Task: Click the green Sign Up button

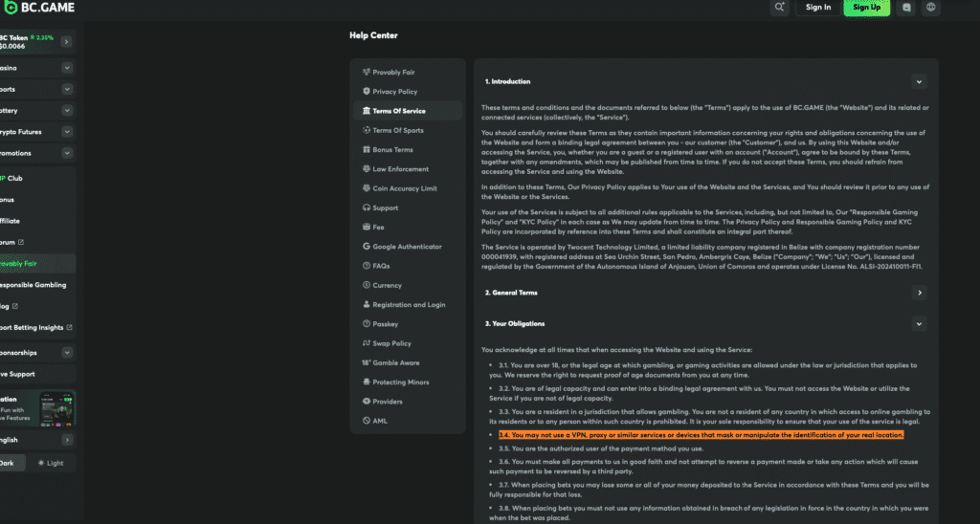Action: click(866, 8)
